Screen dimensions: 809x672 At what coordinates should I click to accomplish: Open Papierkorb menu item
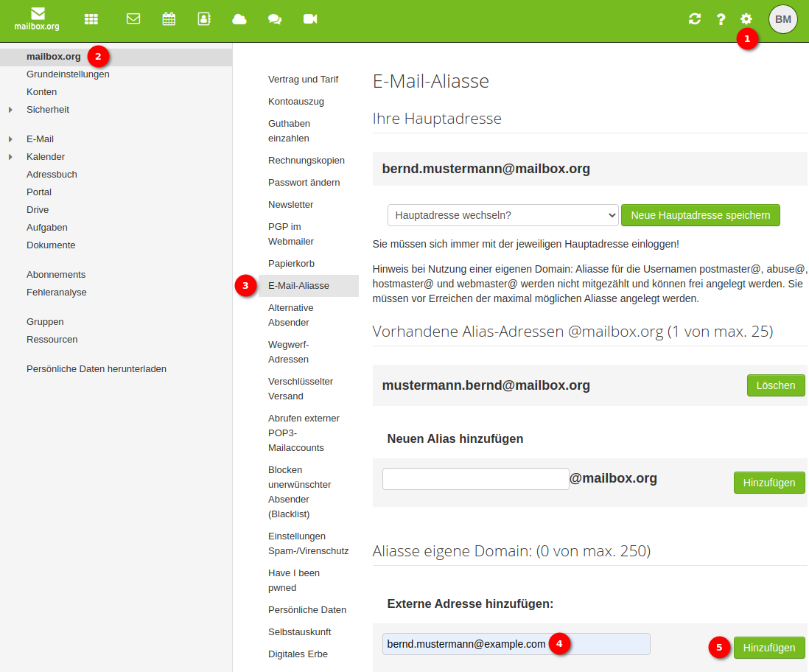(x=291, y=263)
